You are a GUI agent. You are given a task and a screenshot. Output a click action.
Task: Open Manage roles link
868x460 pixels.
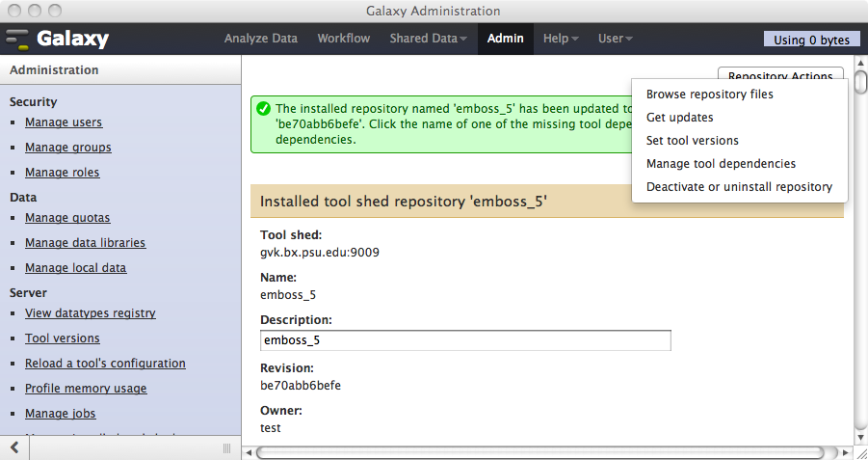click(62, 173)
